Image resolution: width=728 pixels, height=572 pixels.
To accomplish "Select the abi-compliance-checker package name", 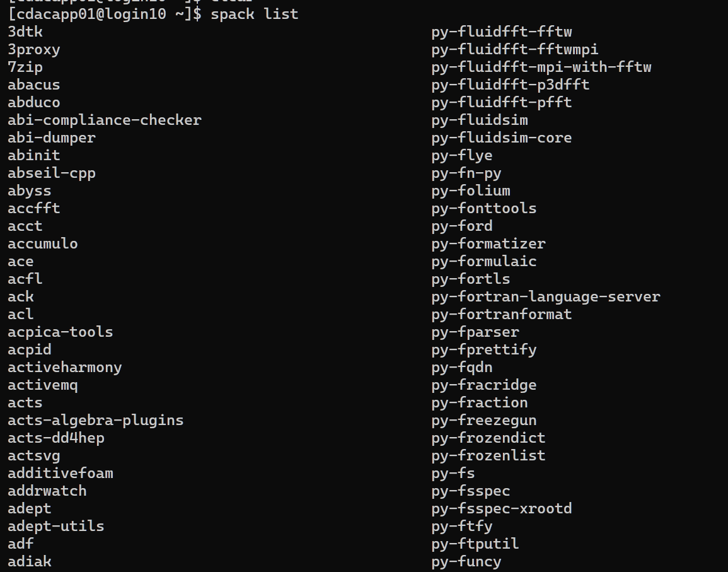I will (x=105, y=120).
